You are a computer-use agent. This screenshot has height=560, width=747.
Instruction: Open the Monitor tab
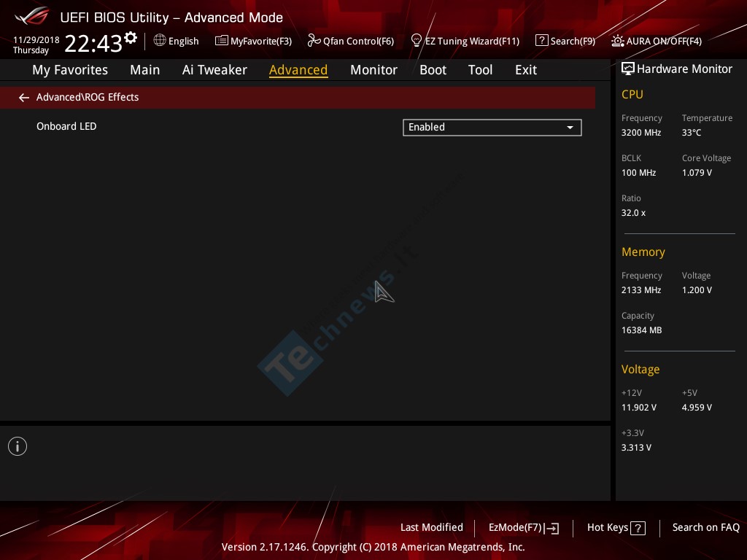373,70
